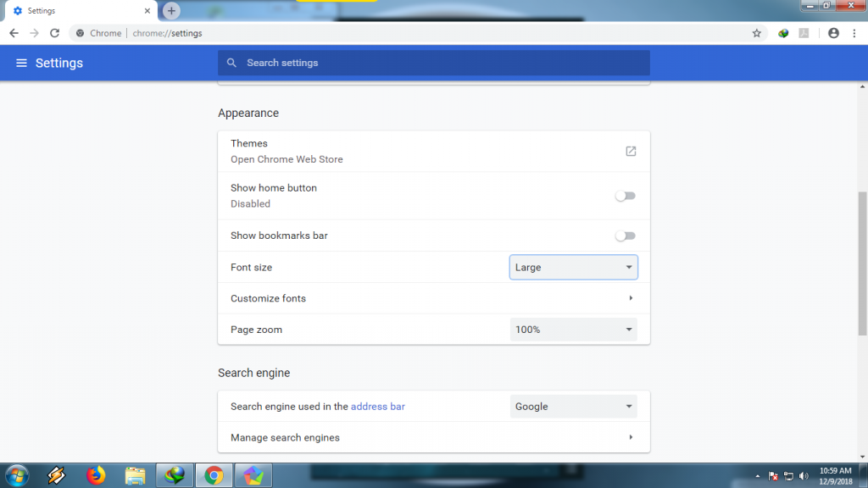The height and width of the screenshot is (488, 868).
Task: Open a new tab with plus button
Action: (x=171, y=10)
